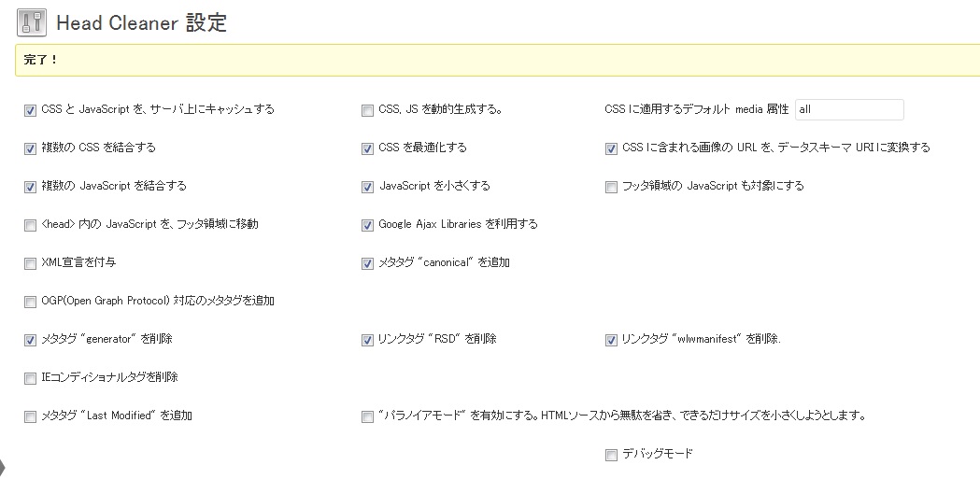Enable パラノイアモード checkbox
This screenshot has height=479, width=980.
(367, 416)
